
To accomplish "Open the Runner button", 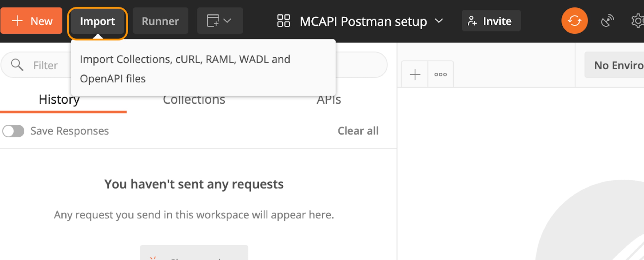I will (x=160, y=21).
